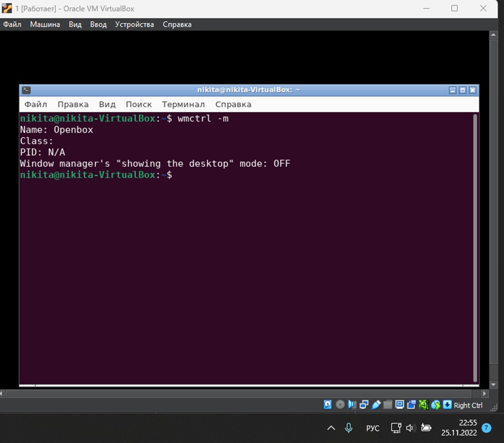The width and height of the screenshot is (504, 443).
Task: Click the display settings status icon
Action: click(400, 404)
